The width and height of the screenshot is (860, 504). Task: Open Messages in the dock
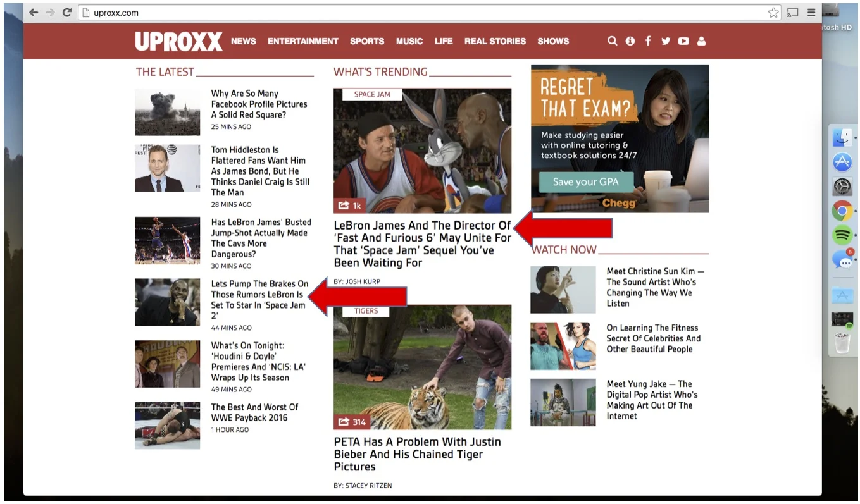[x=842, y=259]
